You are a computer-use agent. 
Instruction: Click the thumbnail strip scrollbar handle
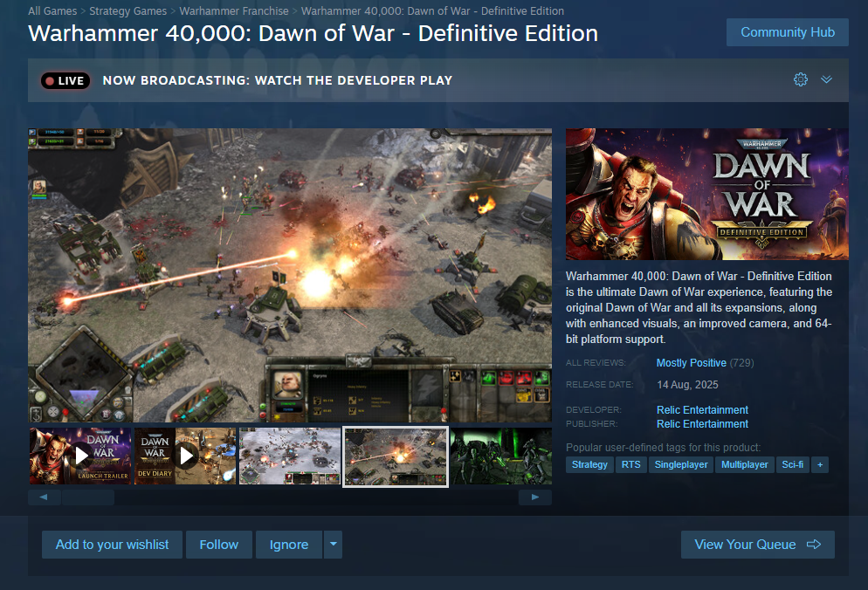click(x=88, y=497)
